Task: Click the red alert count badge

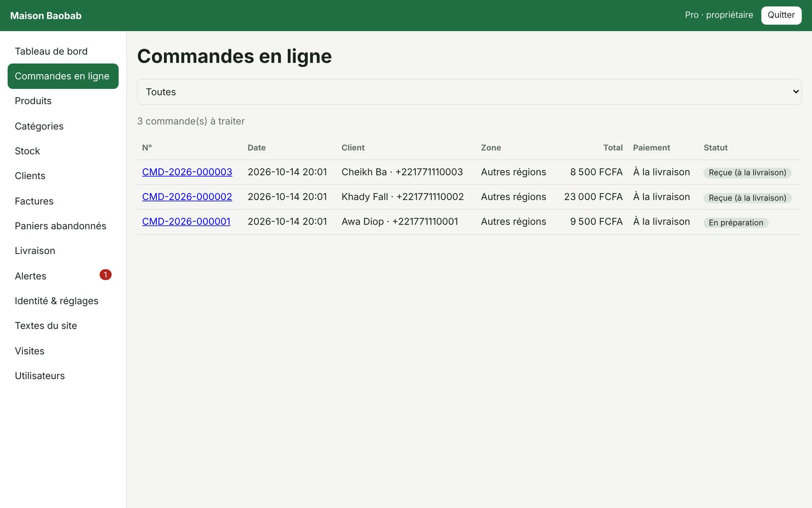Action: tap(106, 275)
